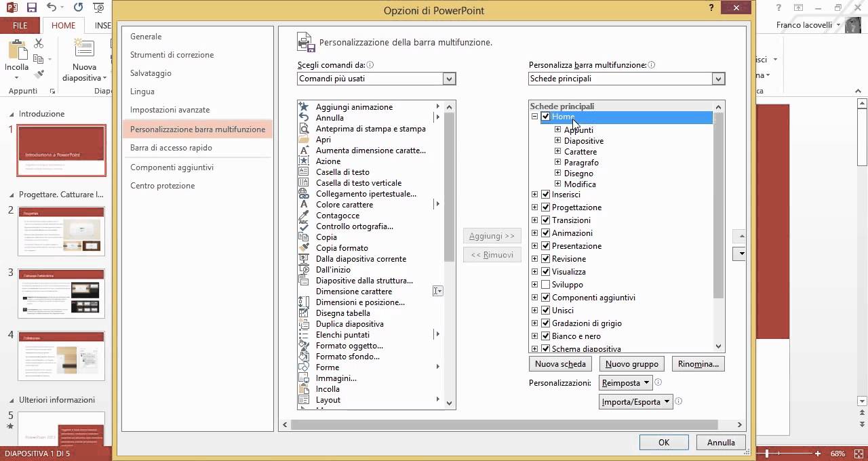Click the Anteprima di stampa e stampa icon
Image resolution: width=868 pixels, height=461 pixels.
(304, 129)
